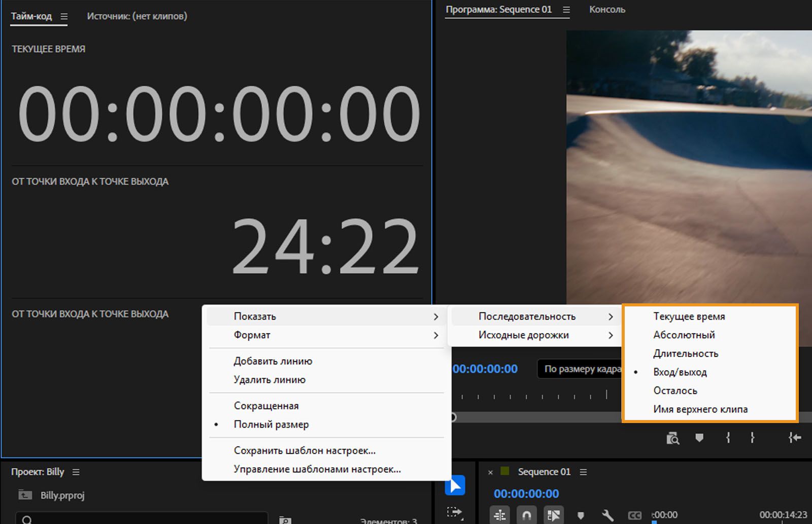Open the Проект: Billy panel menu icon
The height and width of the screenshot is (524, 812).
[76, 472]
